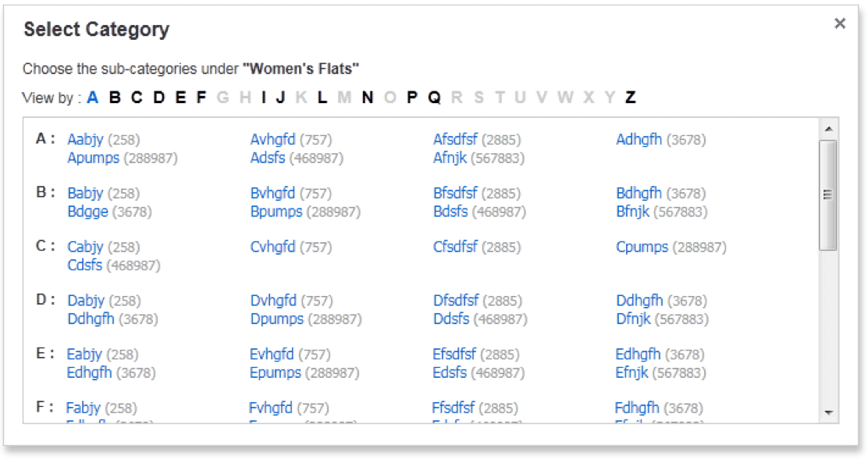Image resolution: width=868 pixels, height=460 pixels.
Task: Select the Adhgfh link
Action: tap(639, 140)
